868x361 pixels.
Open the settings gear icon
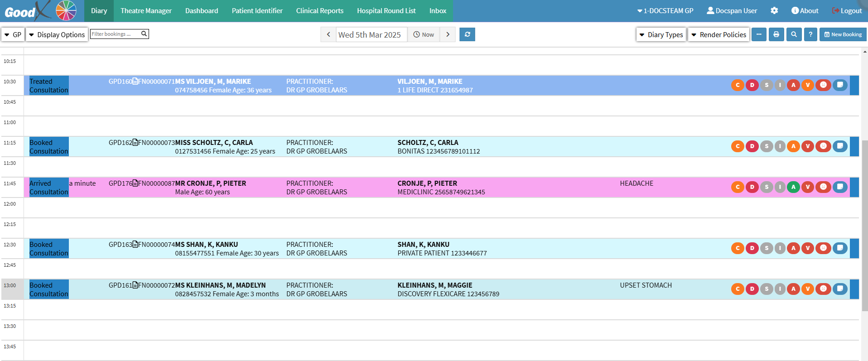(774, 10)
